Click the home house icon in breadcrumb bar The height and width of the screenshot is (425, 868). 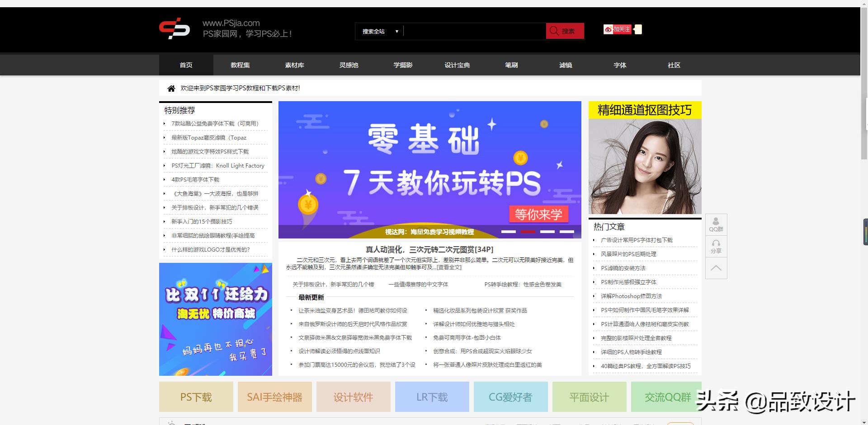click(x=171, y=88)
